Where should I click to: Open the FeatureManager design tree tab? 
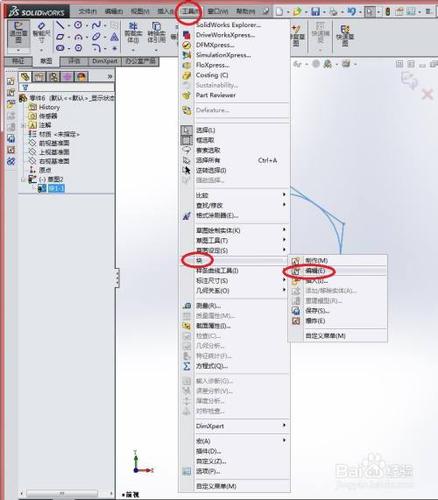coord(25,77)
